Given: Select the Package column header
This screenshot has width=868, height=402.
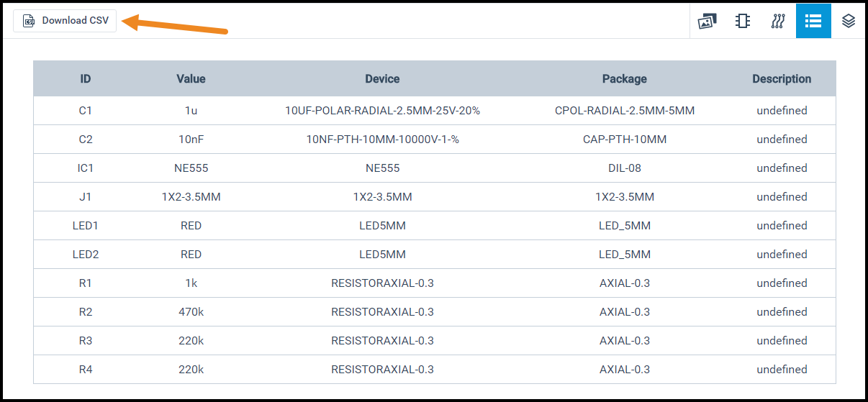Looking at the screenshot, I should click(x=624, y=79).
